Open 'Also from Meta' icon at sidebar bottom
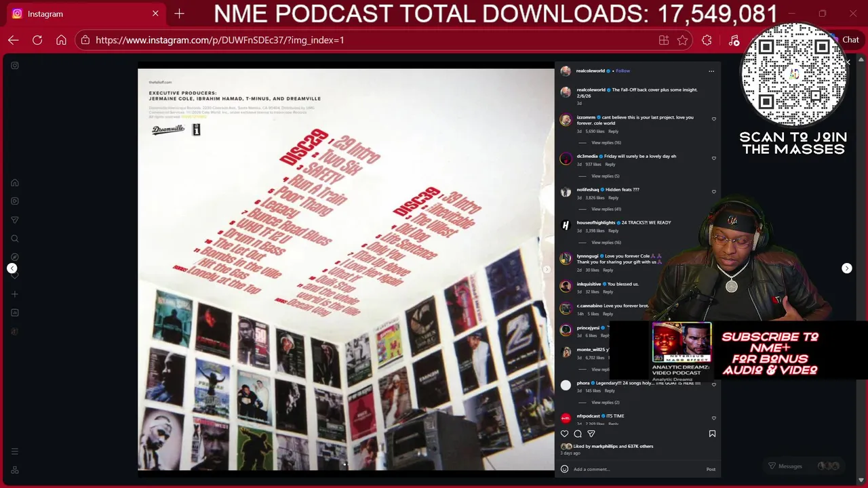Screen dimensions: 868x488 click(14, 470)
